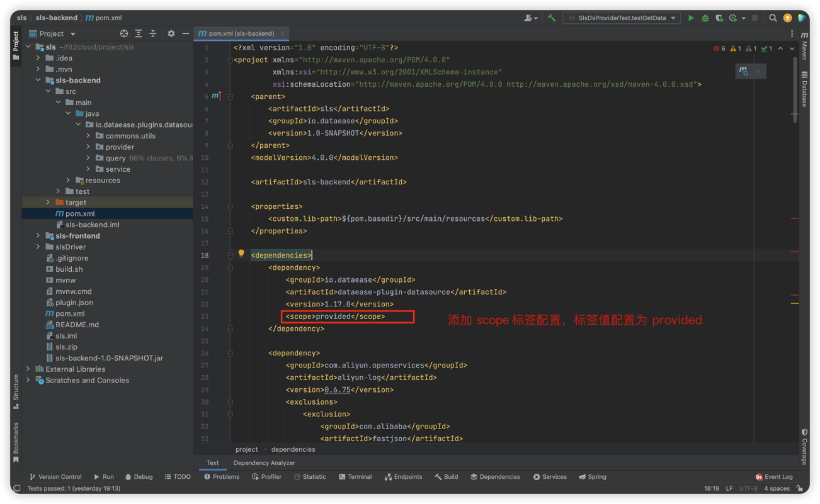This screenshot has height=504, width=820.
Task: Toggle tool window bars icon in status bar corner
Action: (x=17, y=488)
